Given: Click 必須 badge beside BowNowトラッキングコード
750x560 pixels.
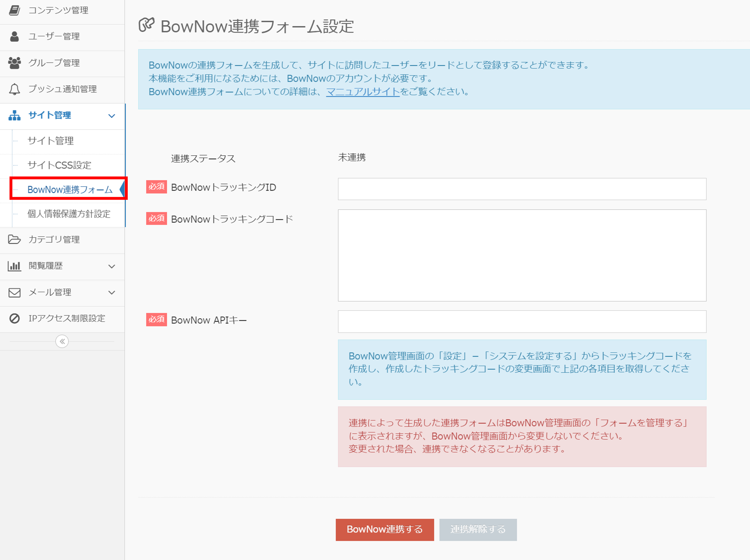Looking at the screenshot, I should pos(156,219).
